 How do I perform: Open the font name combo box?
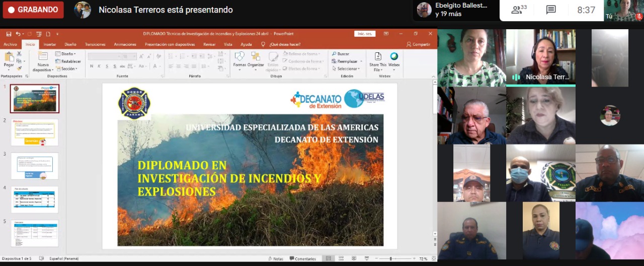pos(105,56)
